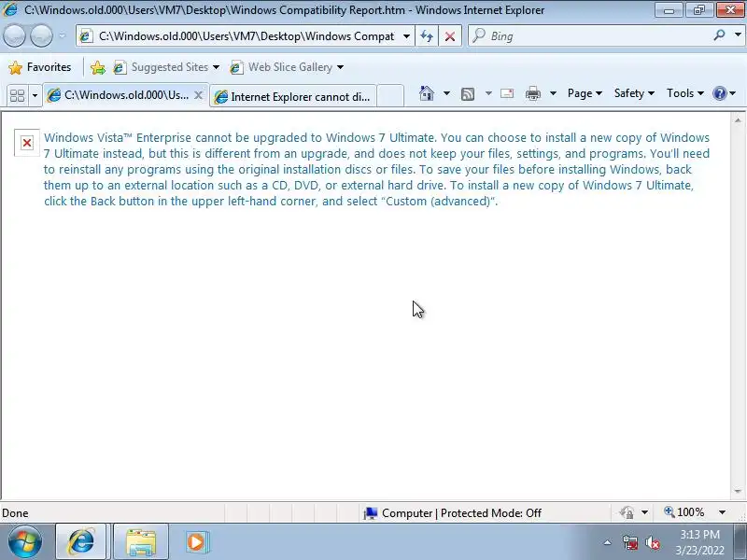Click the Back navigation button
Viewport: 747px width, 560px height.
(x=14, y=35)
